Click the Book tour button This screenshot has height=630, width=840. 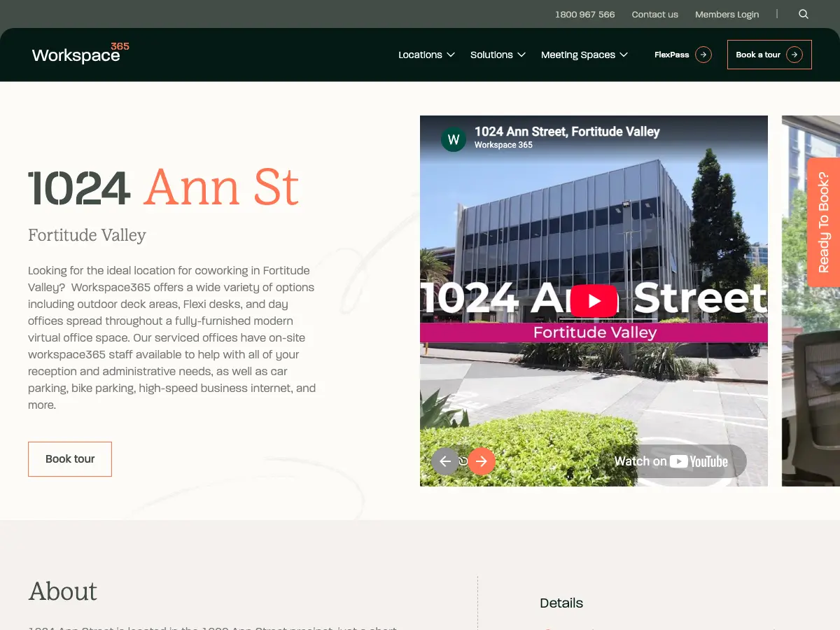70,459
